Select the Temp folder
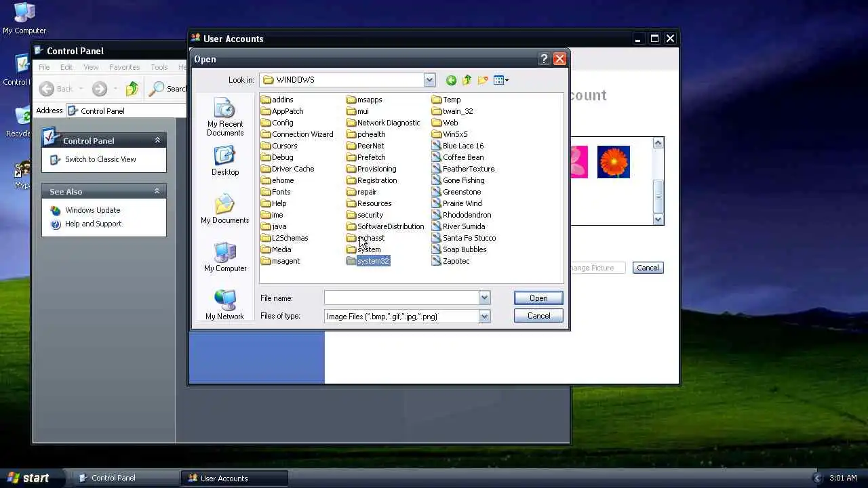The width and height of the screenshot is (868, 488). point(446,100)
